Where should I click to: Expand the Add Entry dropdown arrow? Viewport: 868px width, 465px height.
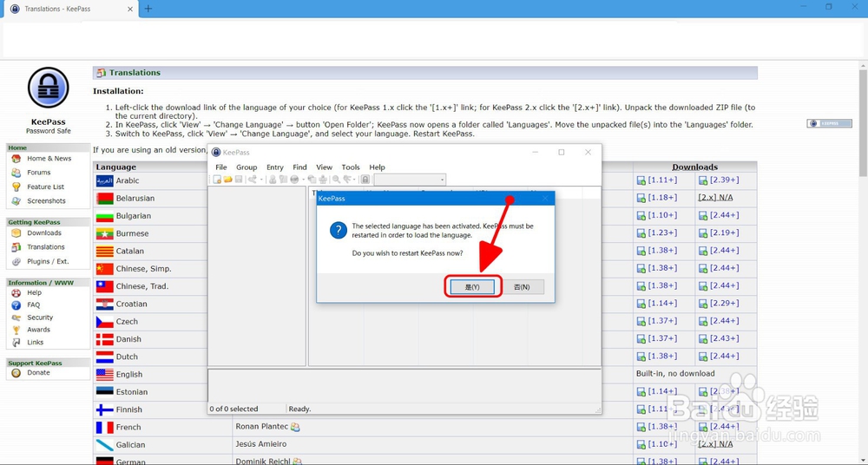click(x=261, y=180)
